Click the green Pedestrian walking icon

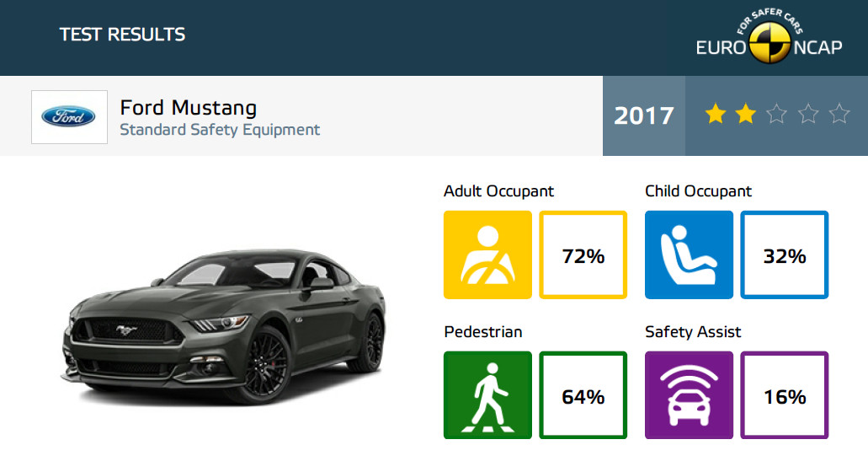tap(487, 395)
